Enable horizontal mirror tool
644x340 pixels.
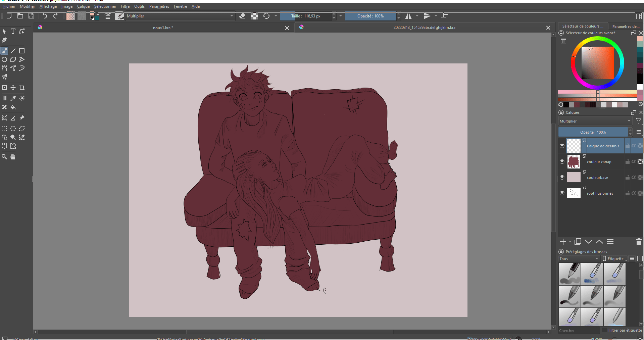tap(408, 16)
